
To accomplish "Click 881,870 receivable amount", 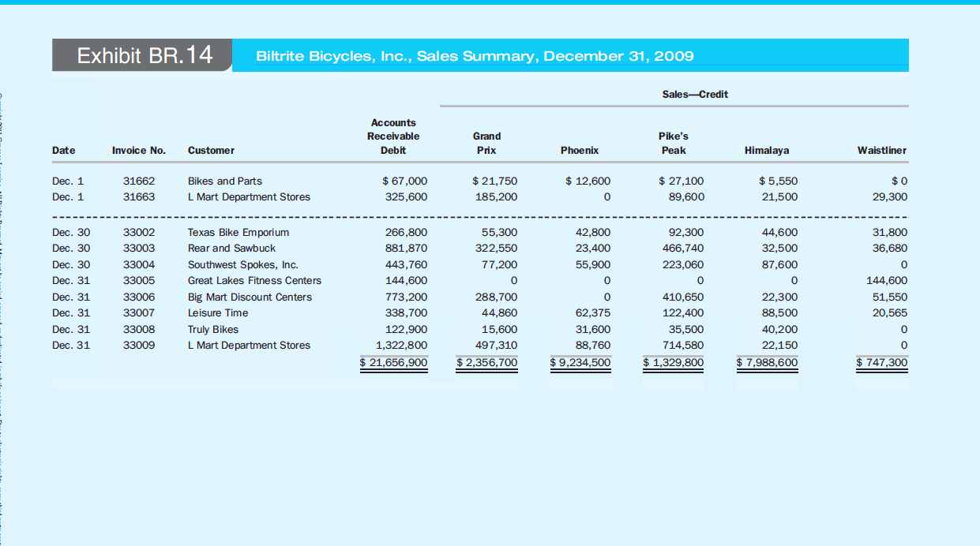I will (406, 248).
